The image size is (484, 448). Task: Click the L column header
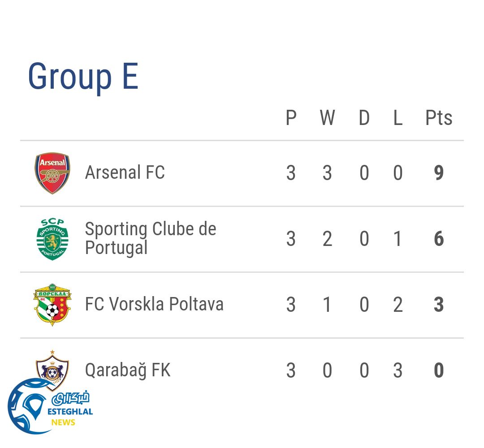coord(398,118)
